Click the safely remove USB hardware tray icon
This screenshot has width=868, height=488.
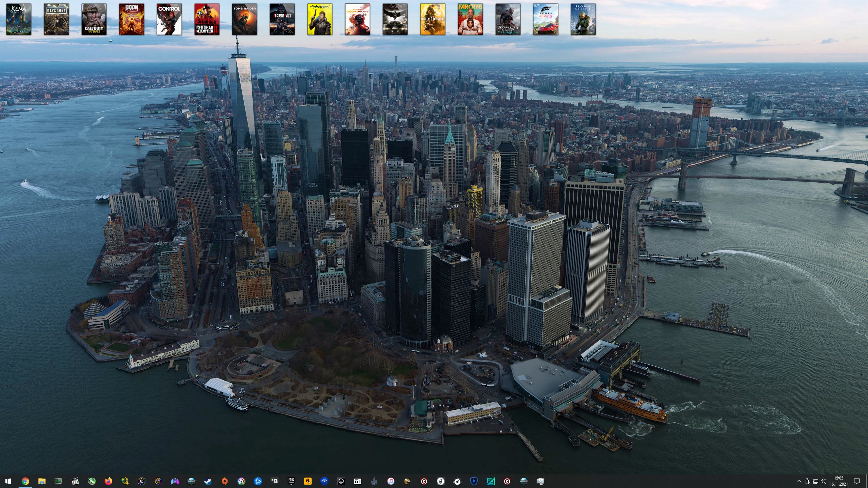coord(807,481)
